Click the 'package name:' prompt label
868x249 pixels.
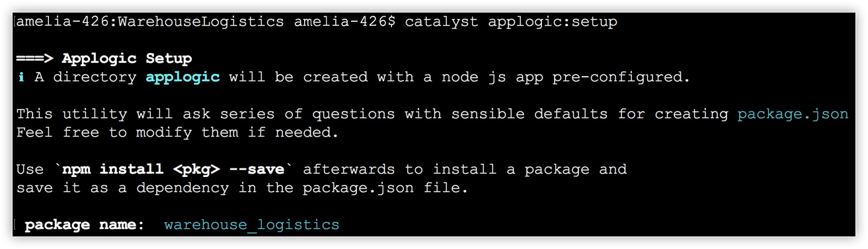(85, 225)
